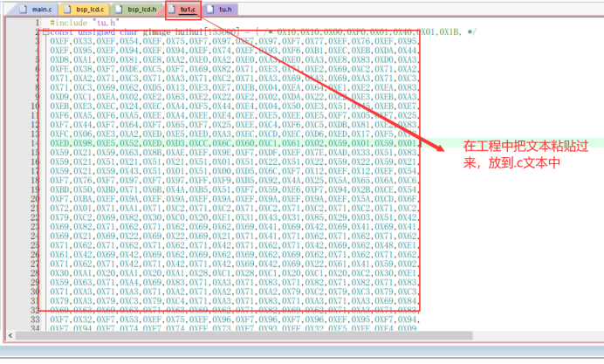Viewport: 604px width, 364px height.
Task: Open the bsp_lcd.c tab
Action: click(x=85, y=10)
